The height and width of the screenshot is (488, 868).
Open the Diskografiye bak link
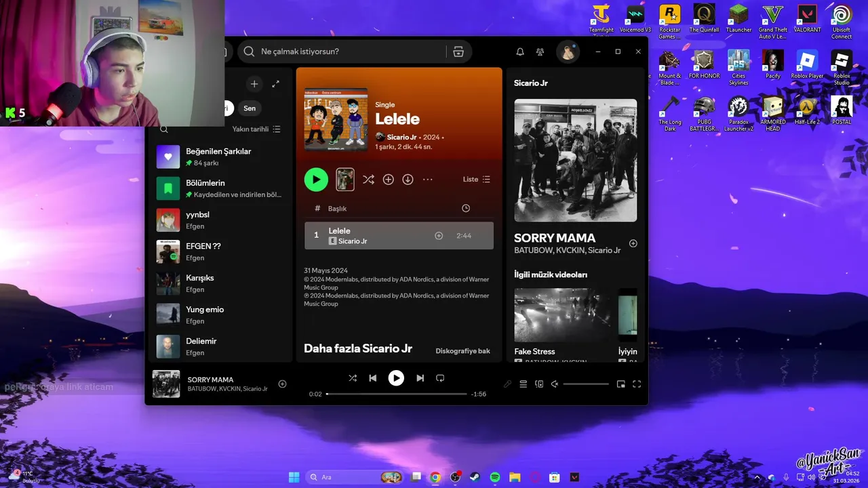tap(462, 351)
